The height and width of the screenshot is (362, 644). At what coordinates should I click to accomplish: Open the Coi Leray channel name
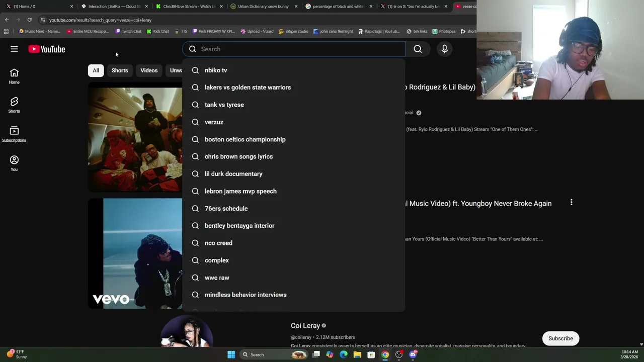[x=305, y=326]
